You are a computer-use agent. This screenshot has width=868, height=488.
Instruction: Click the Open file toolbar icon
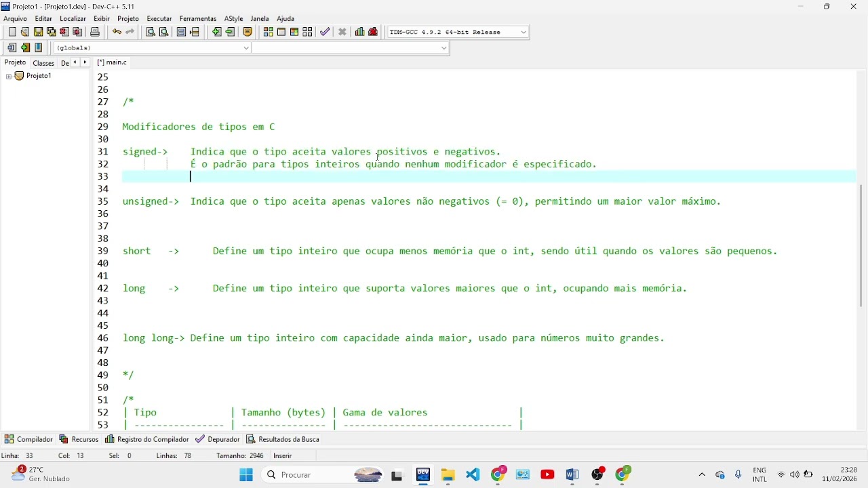pyautogui.click(x=25, y=32)
